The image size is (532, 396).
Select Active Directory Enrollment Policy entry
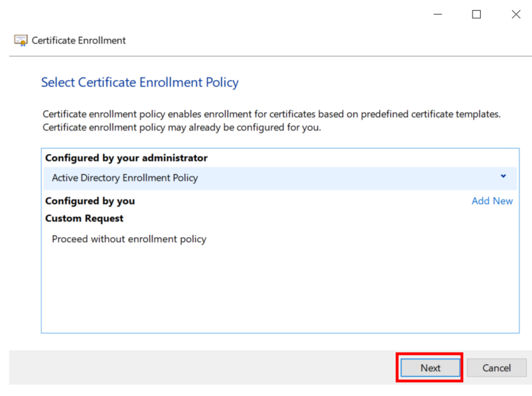click(x=125, y=178)
